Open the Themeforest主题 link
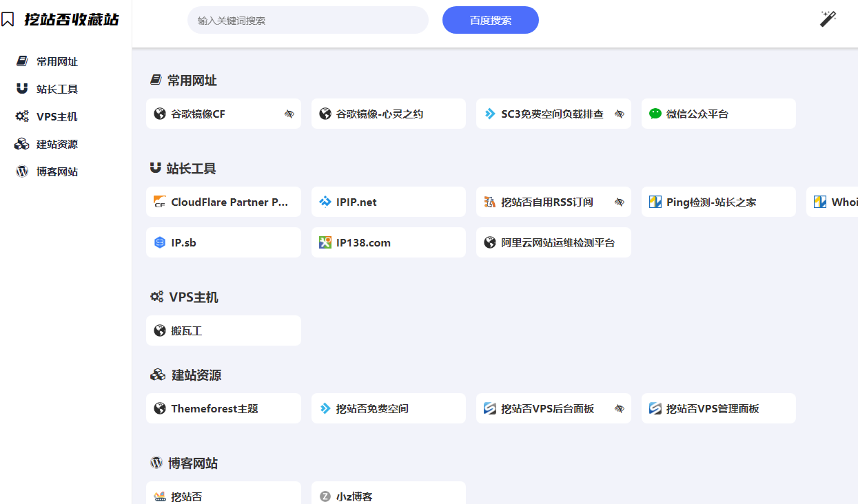This screenshot has width=858, height=504. 223,408
